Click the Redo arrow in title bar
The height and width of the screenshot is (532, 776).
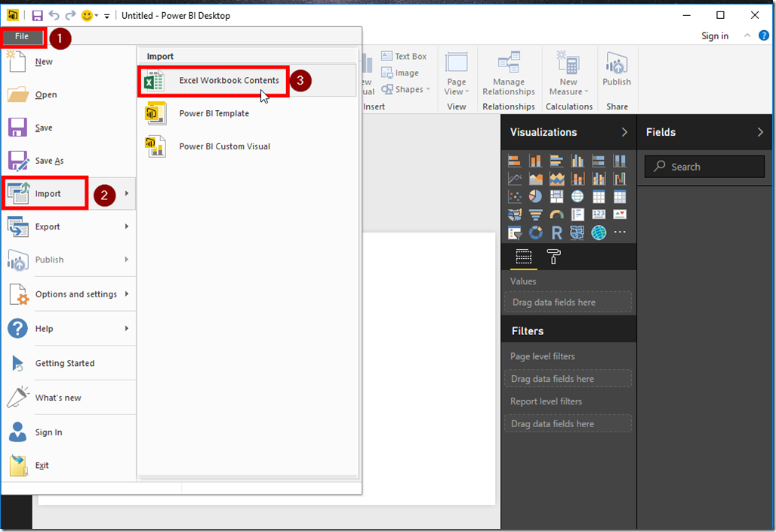coord(70,15)
